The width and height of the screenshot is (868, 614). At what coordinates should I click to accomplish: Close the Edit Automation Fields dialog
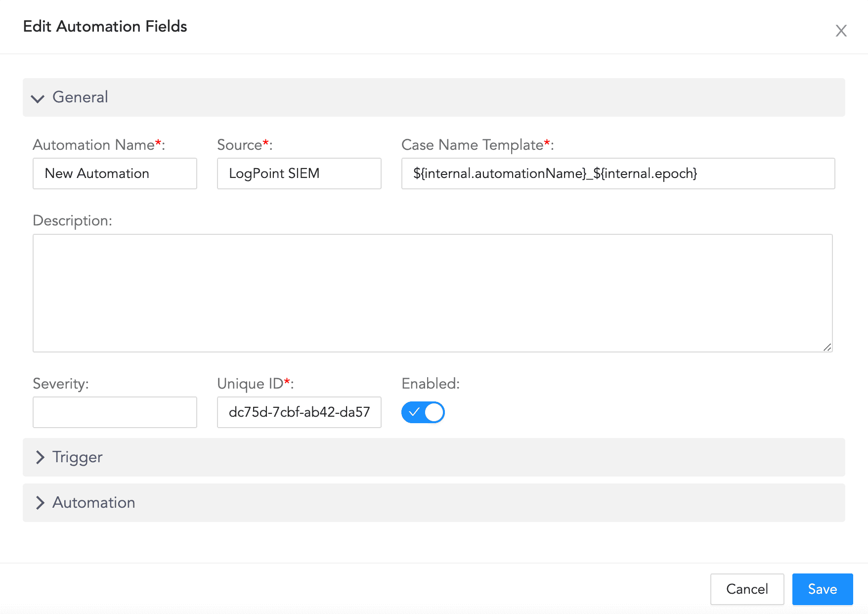click(x=841, y=31)
